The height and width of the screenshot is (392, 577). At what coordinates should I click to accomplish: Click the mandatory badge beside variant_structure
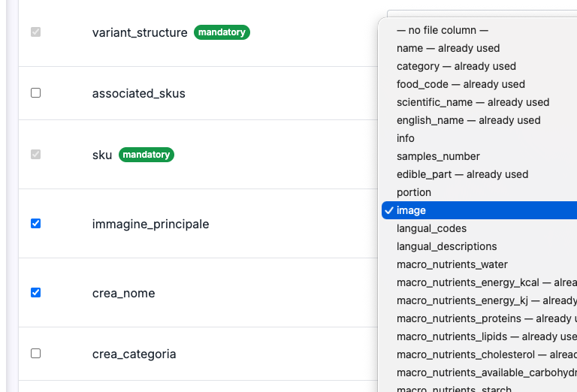tap(222, 32)
